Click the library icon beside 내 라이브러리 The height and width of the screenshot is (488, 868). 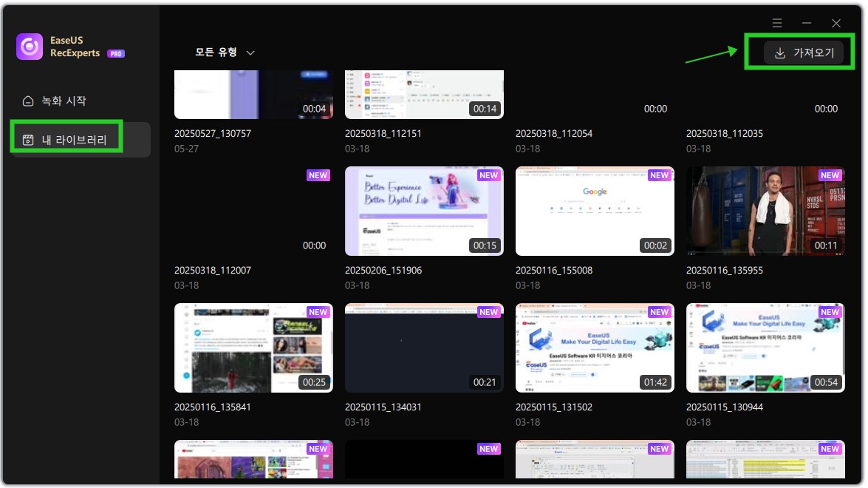pos(28,140)
